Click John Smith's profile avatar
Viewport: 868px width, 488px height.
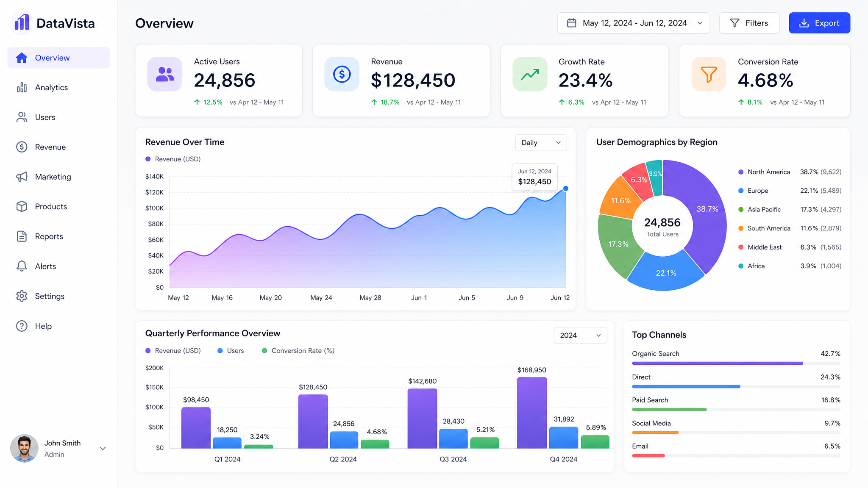(24, 448)
